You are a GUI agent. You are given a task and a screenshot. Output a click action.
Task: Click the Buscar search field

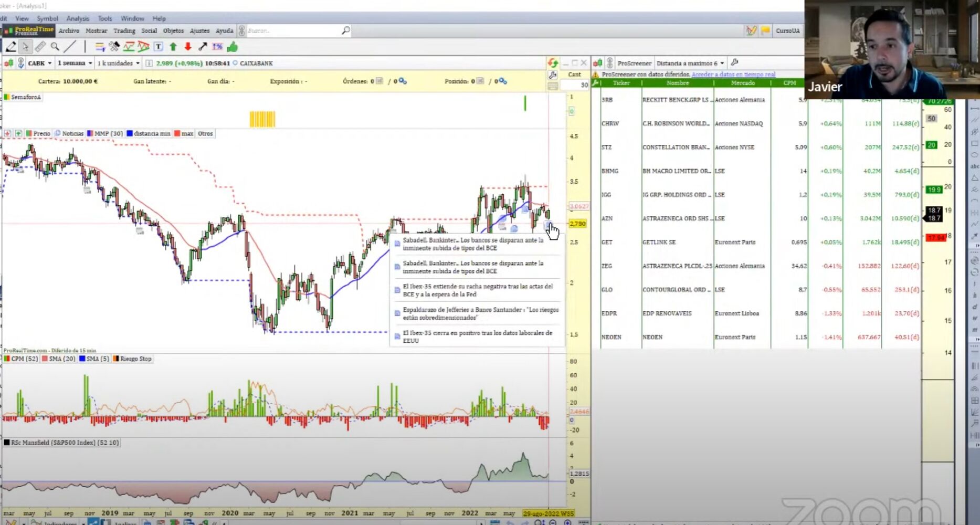click(x=293, y=30)
